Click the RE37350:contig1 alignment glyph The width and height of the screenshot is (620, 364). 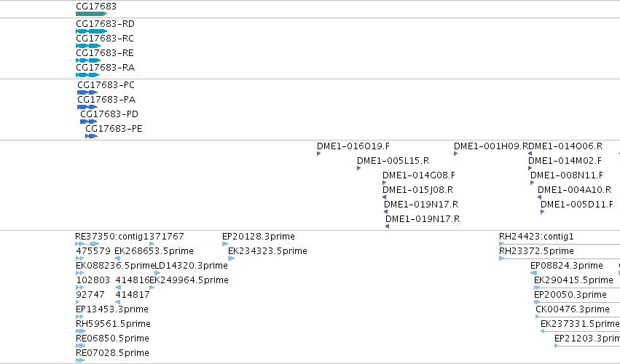87,244
